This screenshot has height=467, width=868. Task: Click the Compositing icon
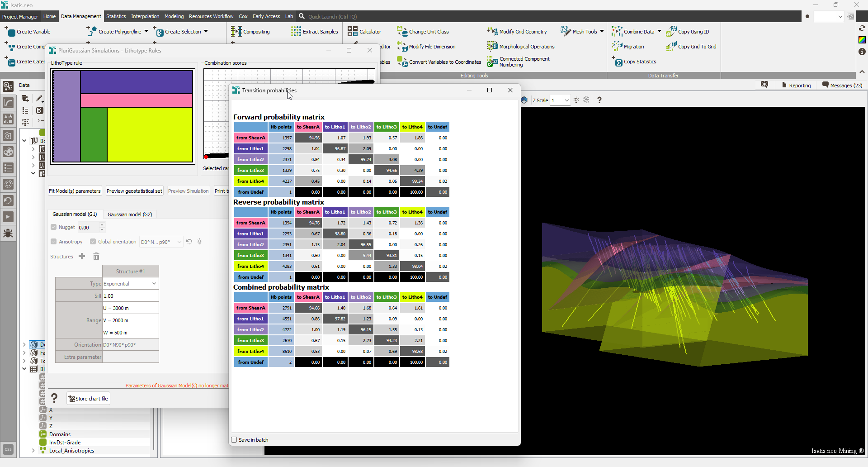pos(236,31)
